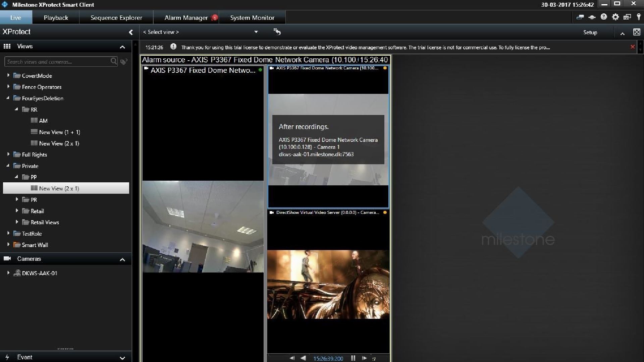Image resolution: width=644 pixels, height=362 pixels.
Task: Click the Event lightning bolt icon
Action: pos(7,357)
